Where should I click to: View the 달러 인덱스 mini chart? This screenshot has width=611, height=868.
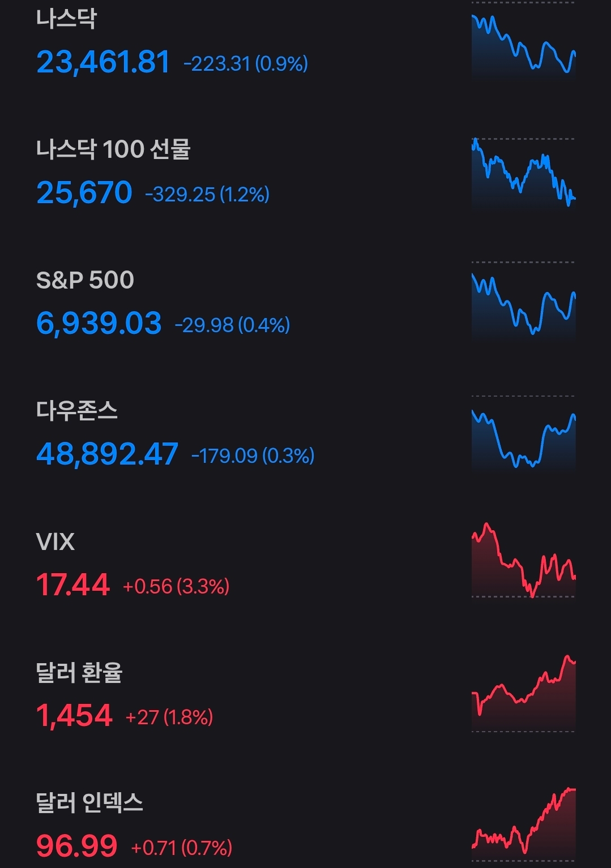pos(523,823)
